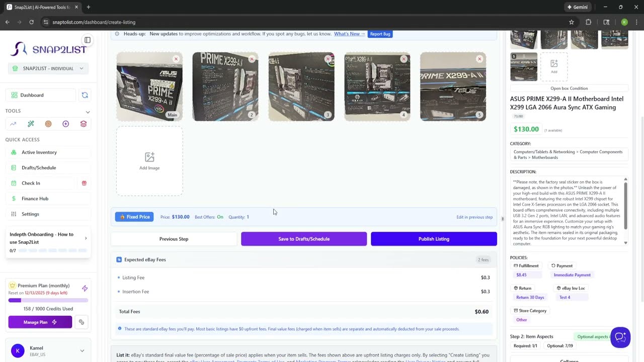Open Drafts/Schedule

48,167
